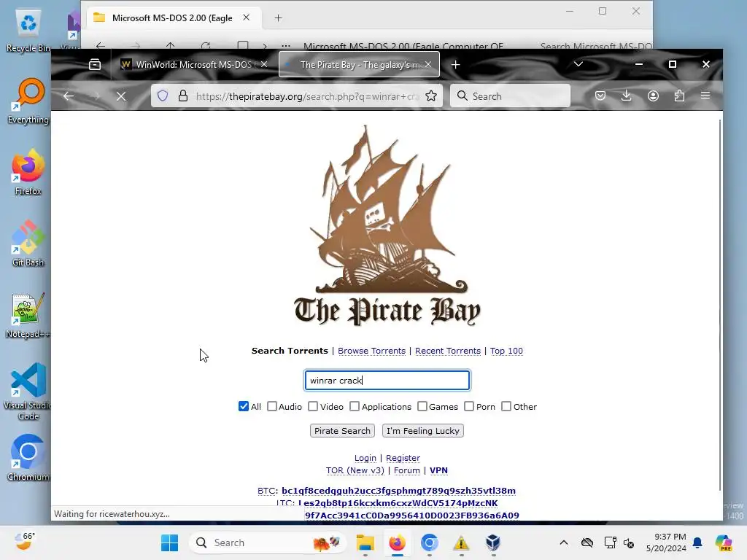This screenshot has width=747, height=560.
Task: Open VirtualBox cube taskbar icon
Action: [493, 542]
